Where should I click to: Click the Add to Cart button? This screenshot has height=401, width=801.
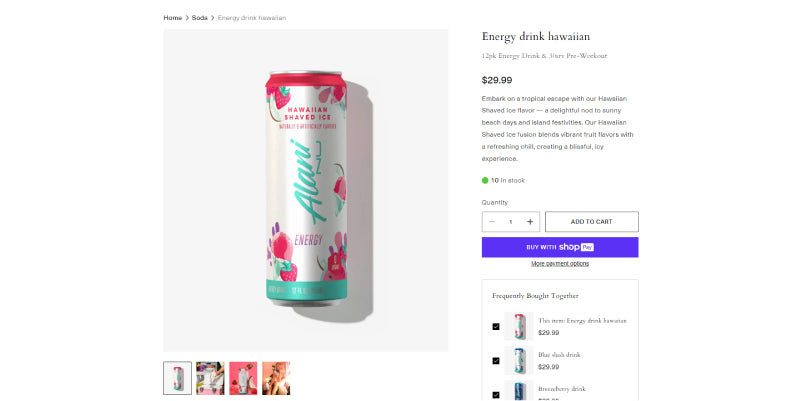(591, 222)
